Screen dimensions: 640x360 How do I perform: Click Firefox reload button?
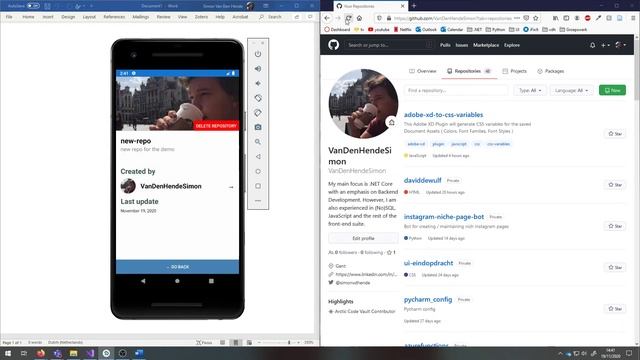point(349,18)
